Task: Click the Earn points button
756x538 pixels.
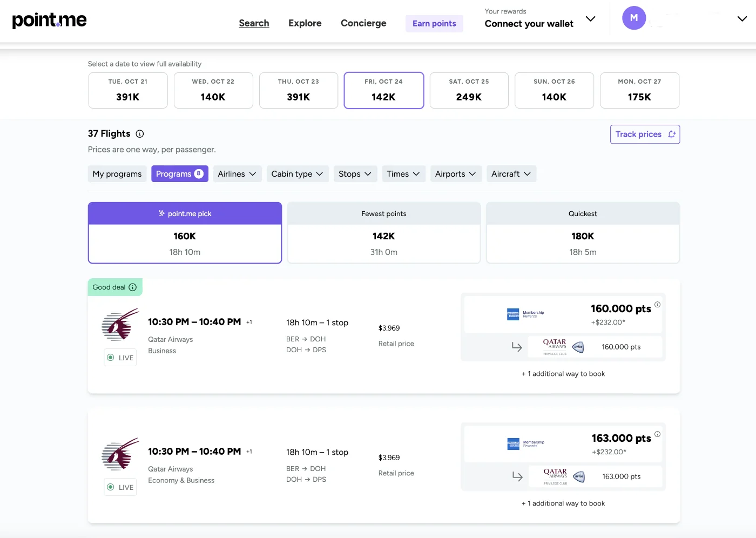Action: 434,24
